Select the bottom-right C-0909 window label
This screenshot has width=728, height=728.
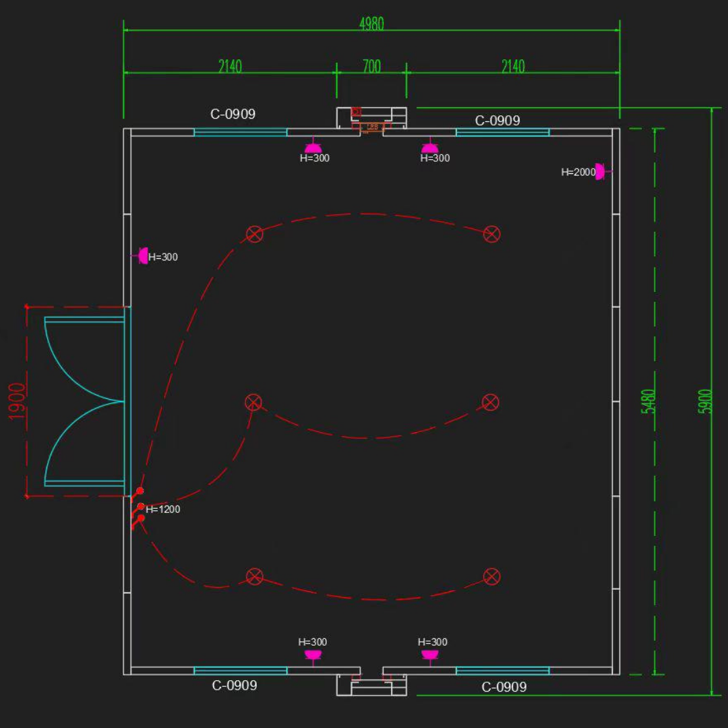tap(504, 687)
